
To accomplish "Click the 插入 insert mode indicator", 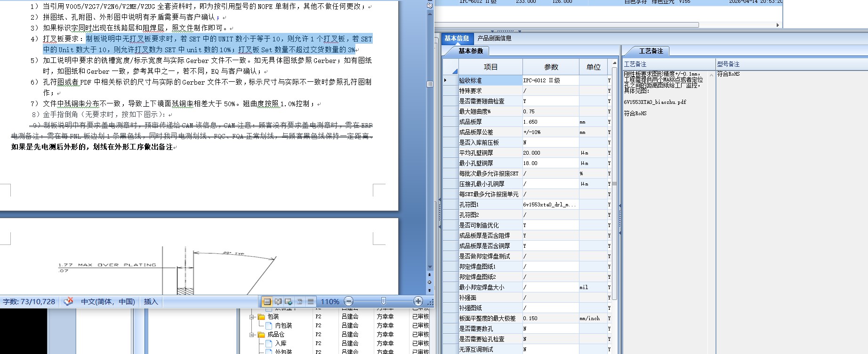I will point(151,301).
